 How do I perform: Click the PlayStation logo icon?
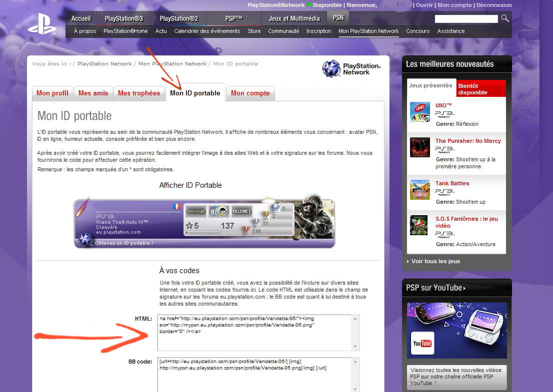click(x=42, y=24)
